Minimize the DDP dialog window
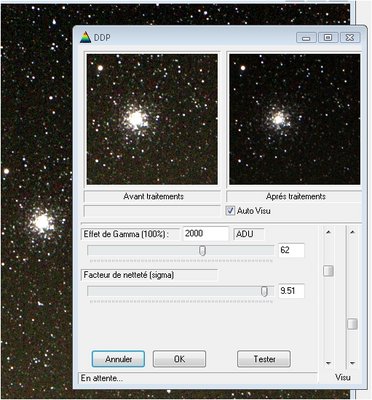The height and width of the screenshot is (400, 372). coord(306,37)
